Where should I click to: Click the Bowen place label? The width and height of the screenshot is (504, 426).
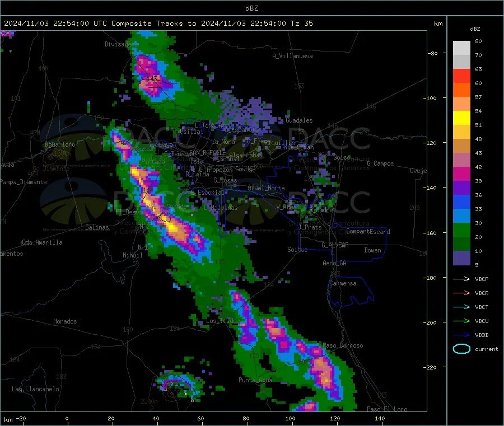point(372,251)
